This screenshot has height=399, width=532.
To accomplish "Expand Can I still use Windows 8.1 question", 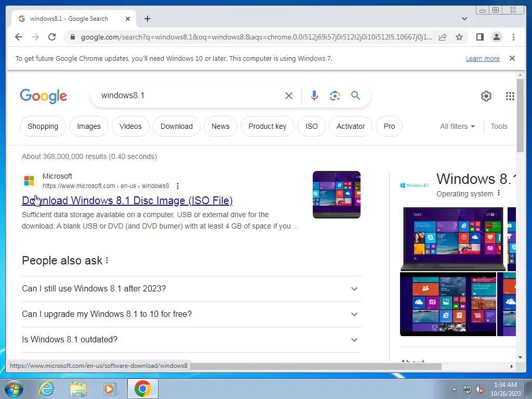I will pos(191,289).
